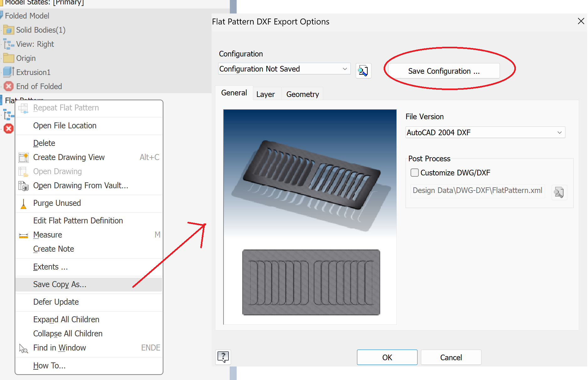Screen dimensions: 588x380
Task: Click the Create Drawing View icon
Action: (24, 157)
